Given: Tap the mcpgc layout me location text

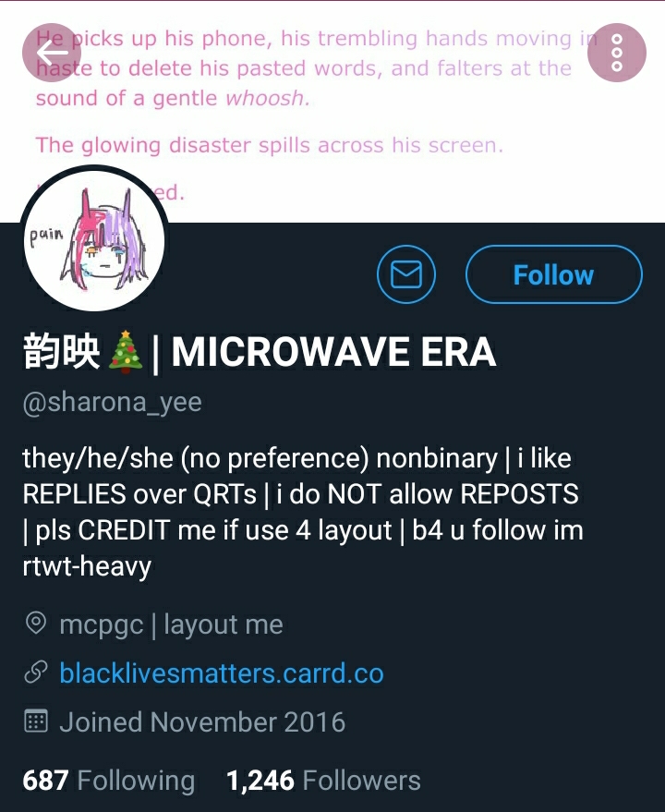Looking at the screenshot, I should (x=171, y=624).
